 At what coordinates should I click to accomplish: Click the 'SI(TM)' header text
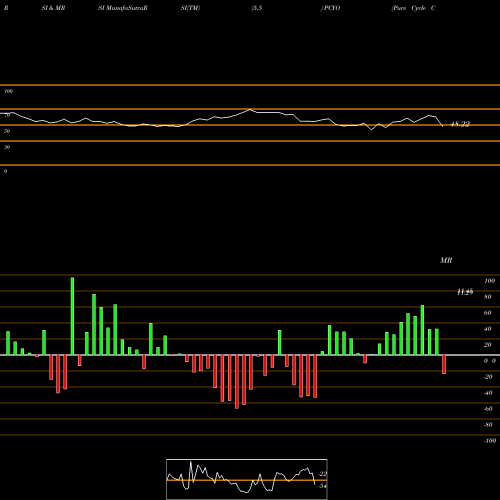click(190, 8)
